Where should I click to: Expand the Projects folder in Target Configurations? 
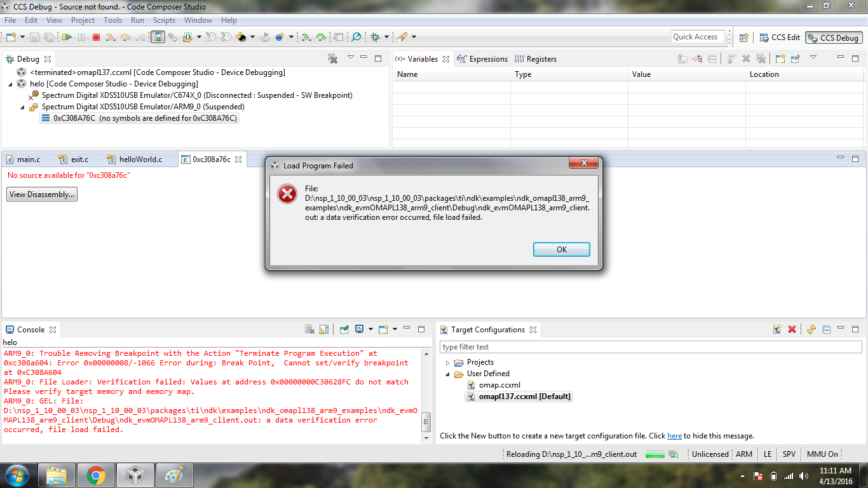click(449, 362)
